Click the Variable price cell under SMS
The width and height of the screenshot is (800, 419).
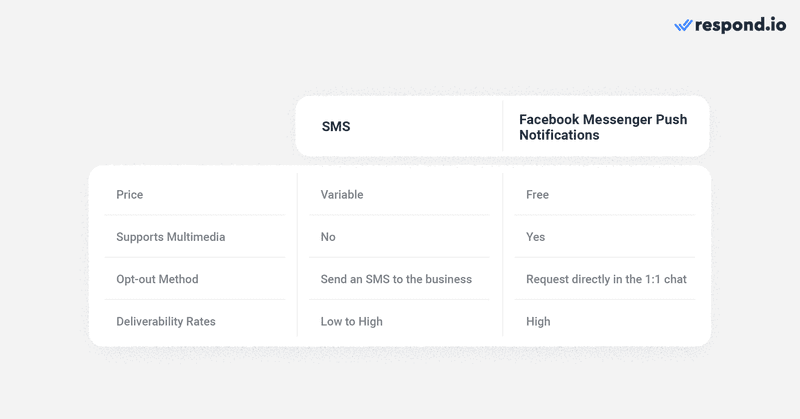click(342, 194)
